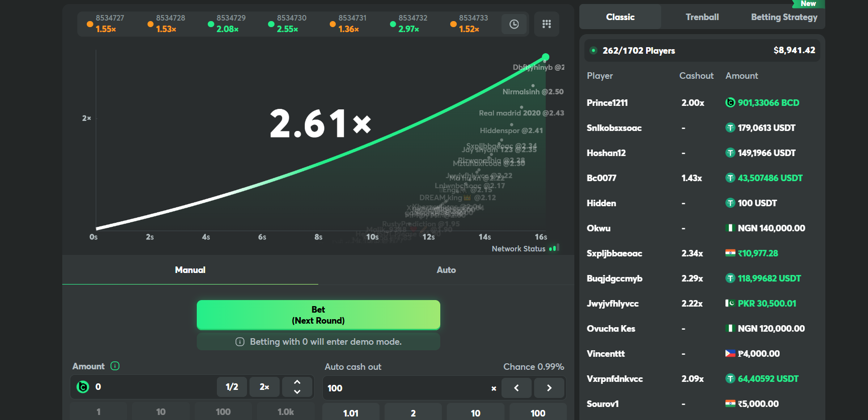
Task: Click the info icon beside demo mode notice
Action: (x=240, y=342)
